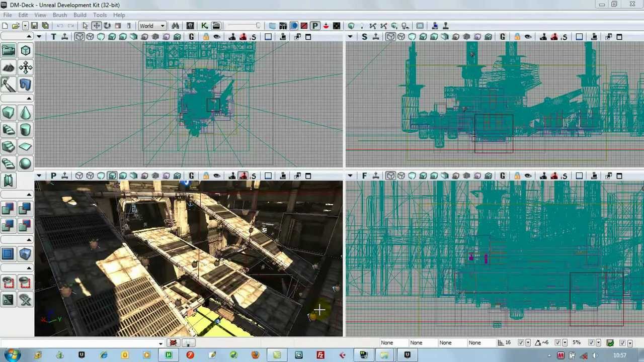Toggle drag grid snap checkbox
The image size is (644, 362).
tap(521, 343)
